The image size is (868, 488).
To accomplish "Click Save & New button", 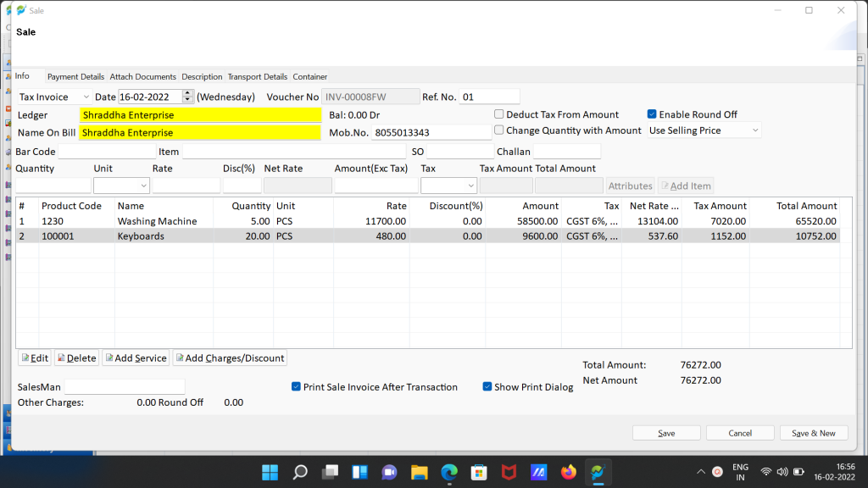I will [x=814, y=433].
